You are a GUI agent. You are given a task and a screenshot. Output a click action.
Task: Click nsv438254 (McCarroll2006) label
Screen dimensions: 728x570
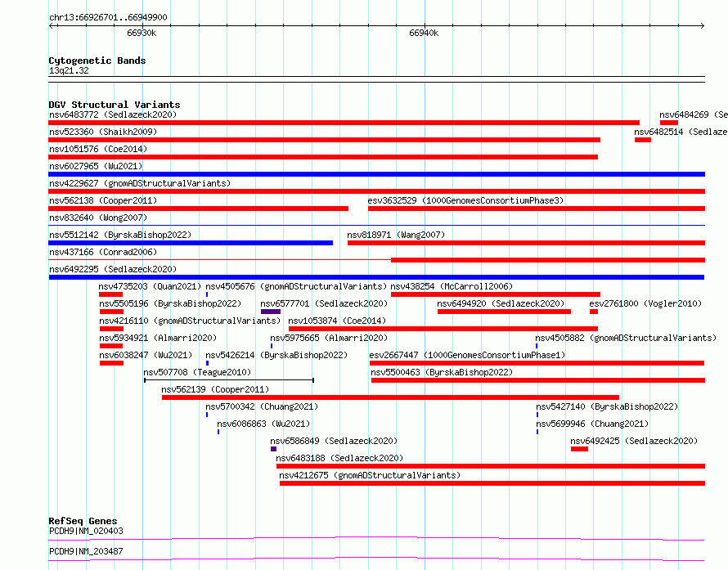pyautogui.click(x=452, y=286)
